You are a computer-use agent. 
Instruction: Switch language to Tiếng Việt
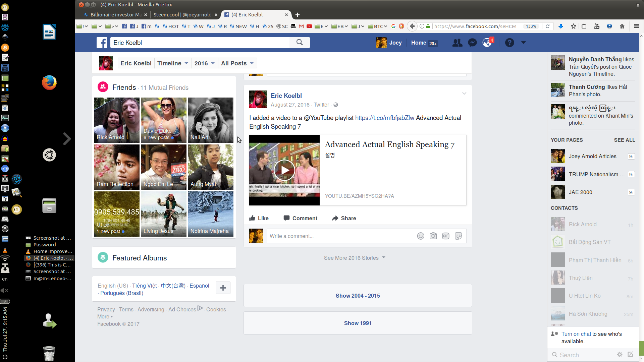(144, 286)
